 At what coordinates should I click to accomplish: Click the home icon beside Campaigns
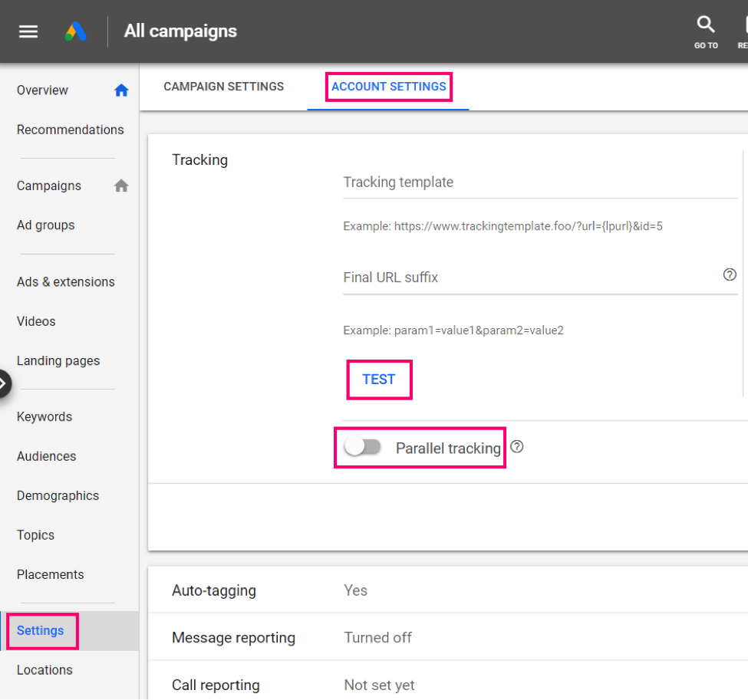pos(121,185)
